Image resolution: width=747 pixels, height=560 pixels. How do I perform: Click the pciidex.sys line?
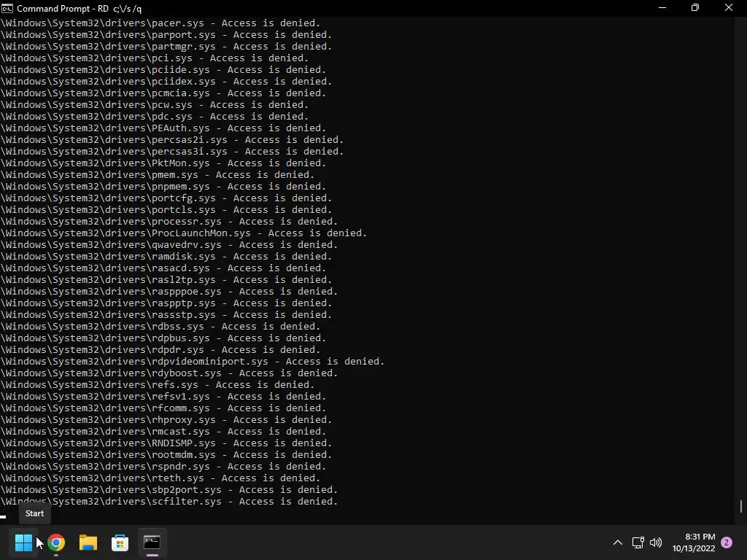point(166,82)
